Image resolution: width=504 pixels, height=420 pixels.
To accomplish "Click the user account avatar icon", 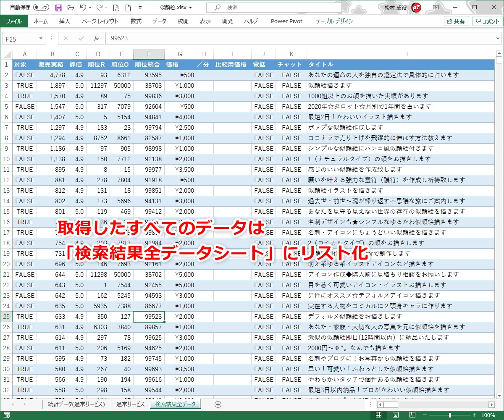I will coord(416,8).
